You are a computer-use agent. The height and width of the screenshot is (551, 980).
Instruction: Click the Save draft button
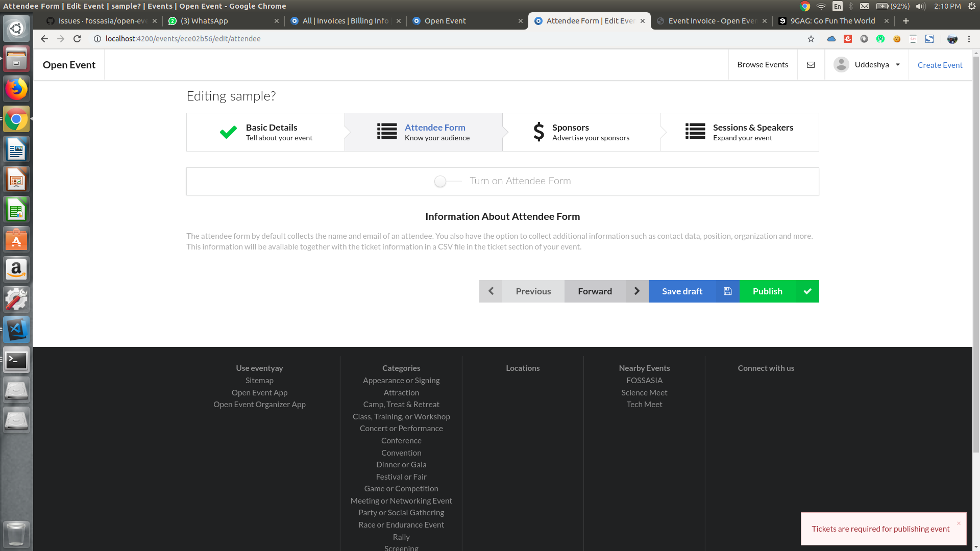point(682,291)
